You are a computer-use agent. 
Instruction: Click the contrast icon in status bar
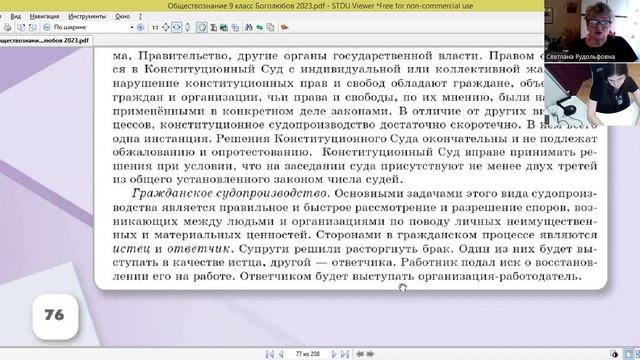(x=614, y=354)
